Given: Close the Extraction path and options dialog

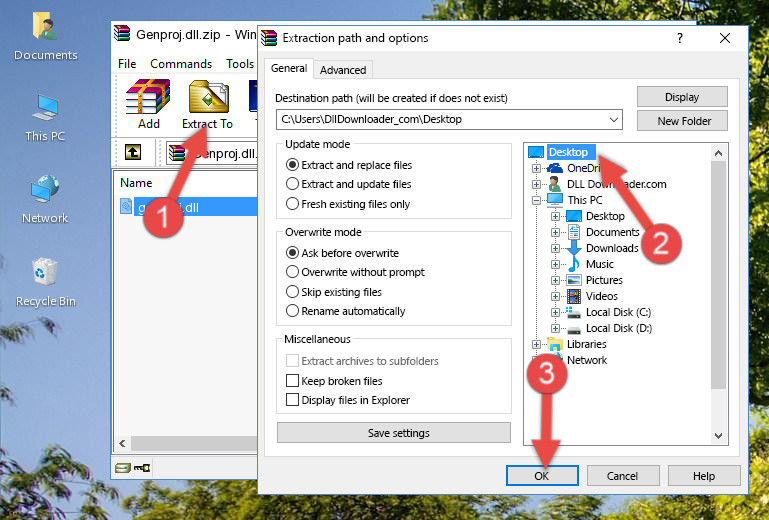Looking at the screenshot, I should coord(725,38).
